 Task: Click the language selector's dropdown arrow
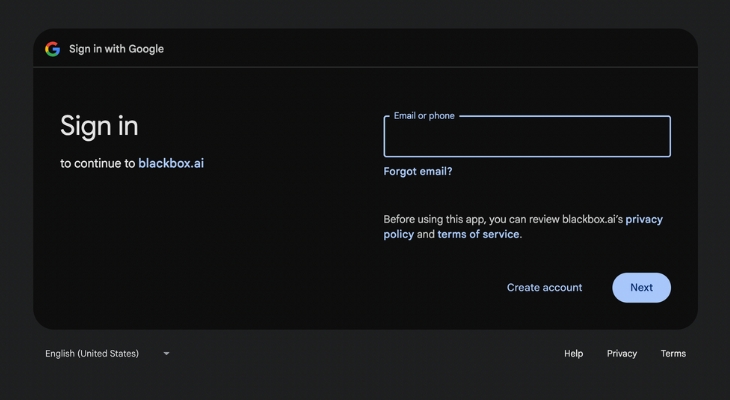tap(166, 353)
